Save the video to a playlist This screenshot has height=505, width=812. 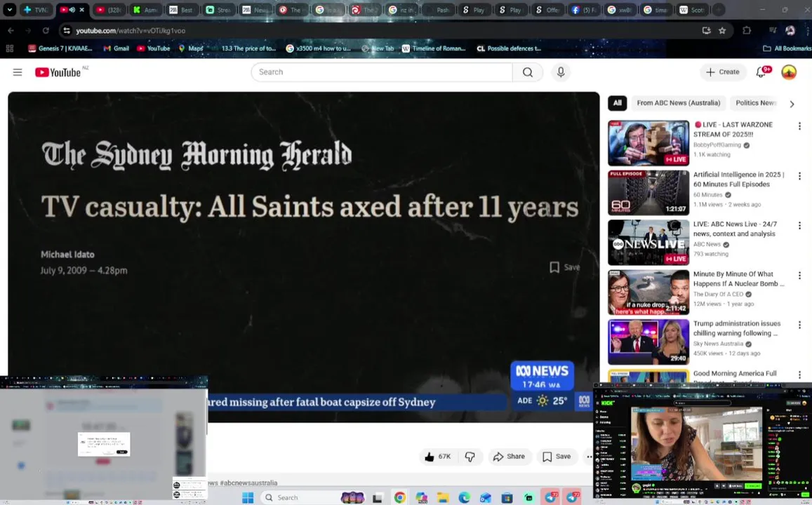coord(557,457)
